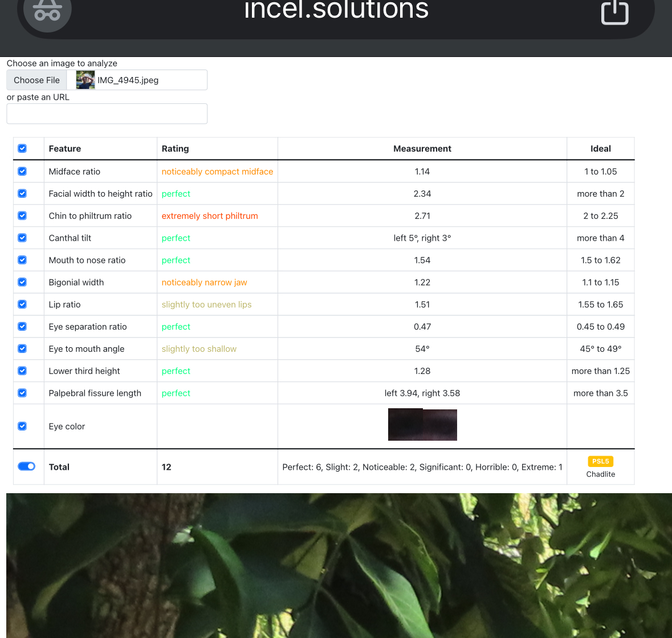Focus the paste URL input field
The width and height of the screenshot is (672, 638).
(107, 114)
